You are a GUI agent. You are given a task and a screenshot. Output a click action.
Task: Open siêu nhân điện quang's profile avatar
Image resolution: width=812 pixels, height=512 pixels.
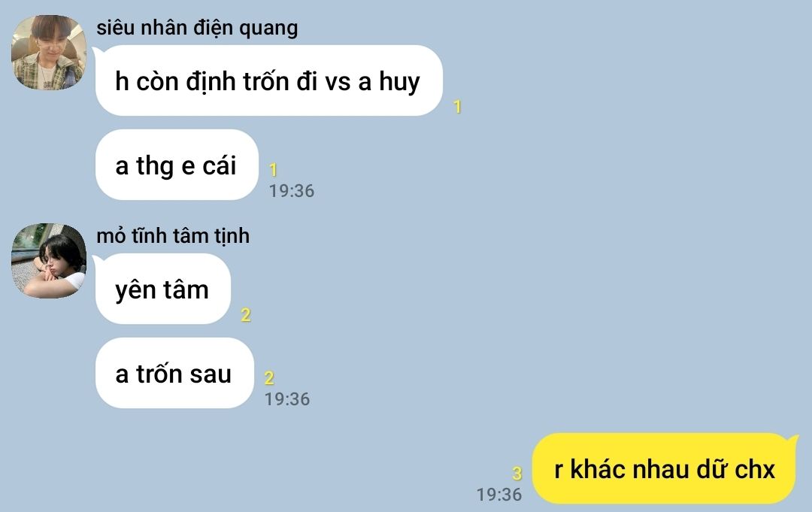coord(49,53)
